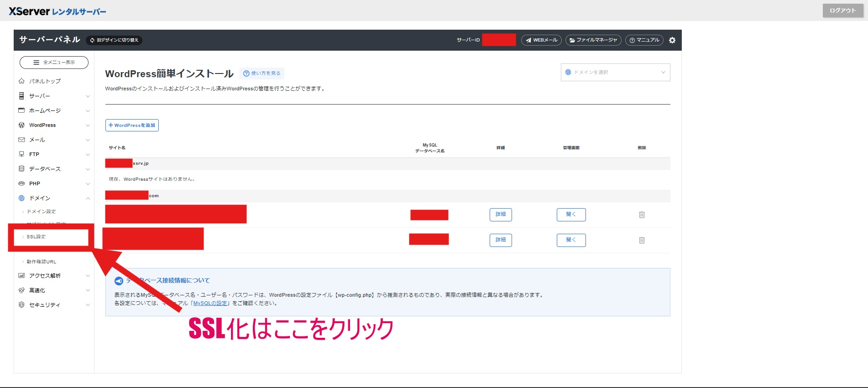Expand the アクセス解析 chevron
Viewport: 868px width, 388px height.
tap(88, 276)
